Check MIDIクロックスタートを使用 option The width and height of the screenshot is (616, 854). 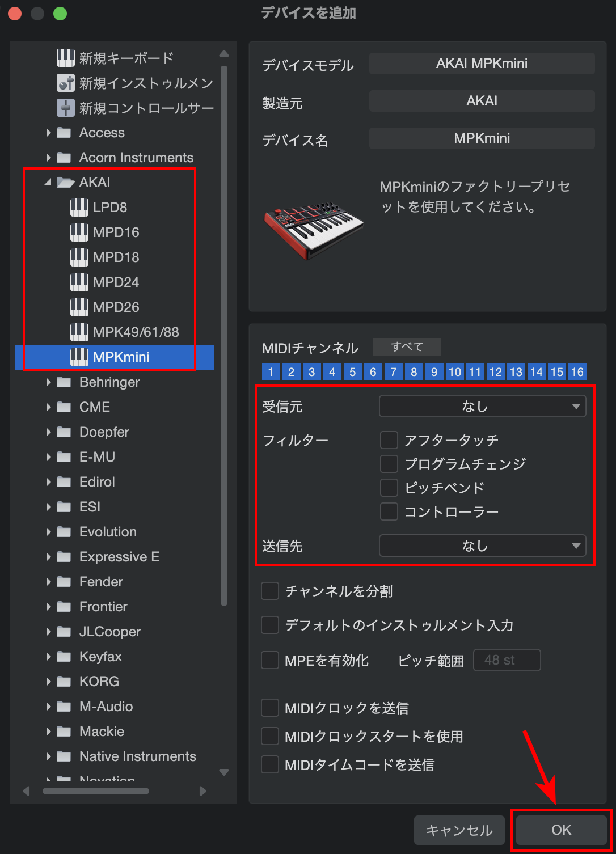pyautogui.click(x=270, y=736)
